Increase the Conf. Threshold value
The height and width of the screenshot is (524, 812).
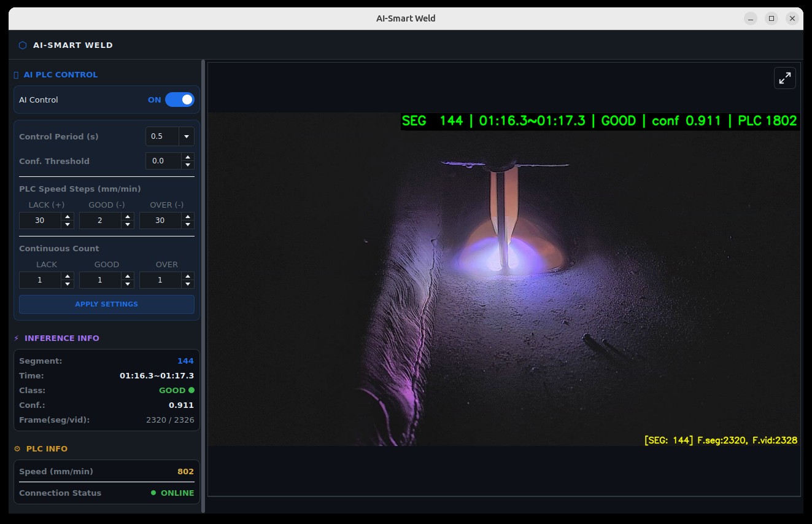tap(188, 157)
